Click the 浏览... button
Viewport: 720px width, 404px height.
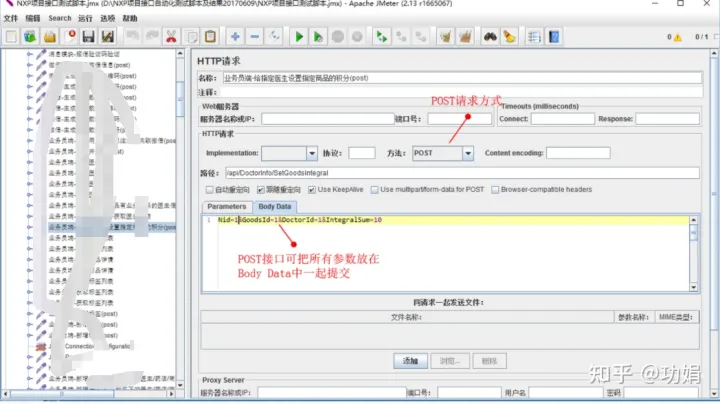450,361
